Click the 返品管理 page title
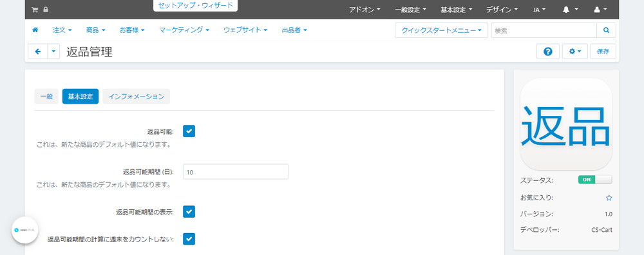This screenshot has width=644, height=255. point(89,52)
